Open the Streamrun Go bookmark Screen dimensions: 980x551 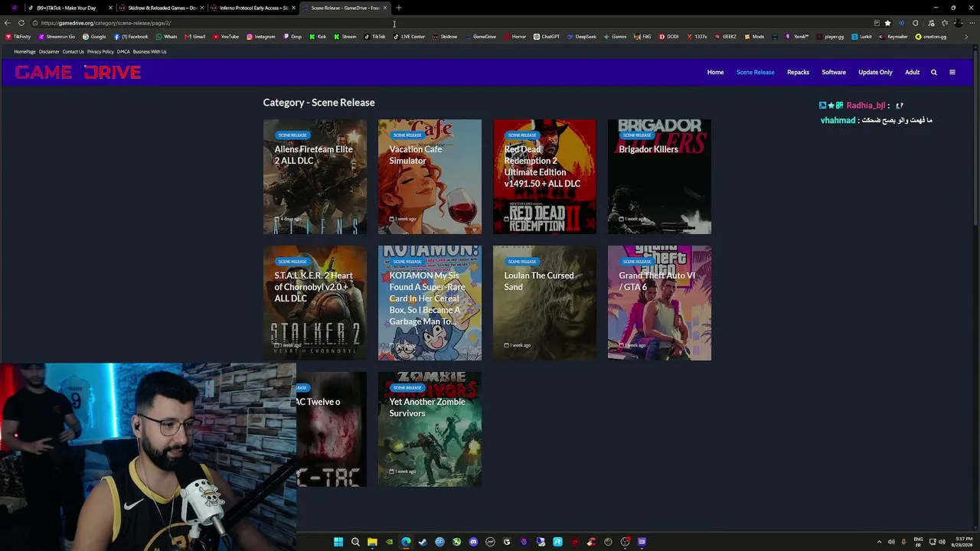(57, 37)
